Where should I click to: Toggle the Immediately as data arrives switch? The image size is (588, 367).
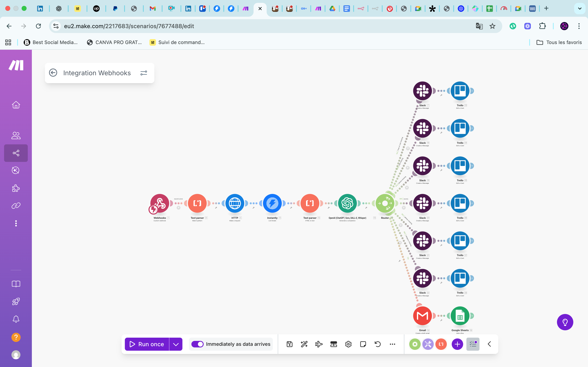coord(197,344)
